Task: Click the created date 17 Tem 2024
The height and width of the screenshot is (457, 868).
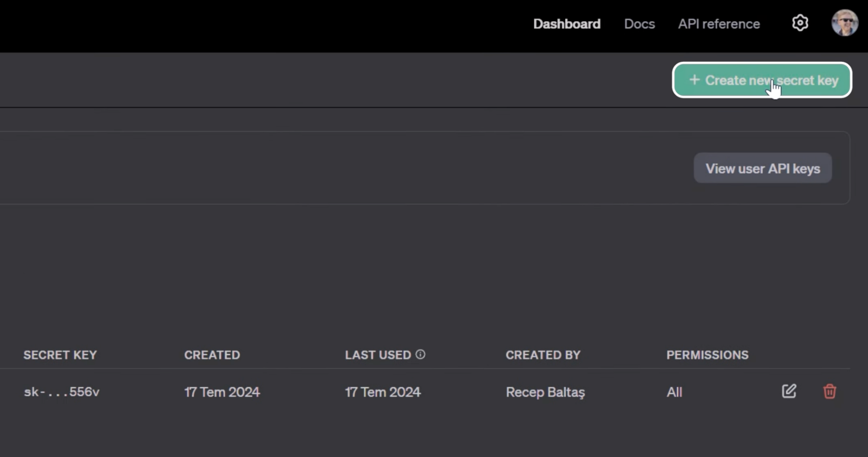Action: tap(222, 392)
